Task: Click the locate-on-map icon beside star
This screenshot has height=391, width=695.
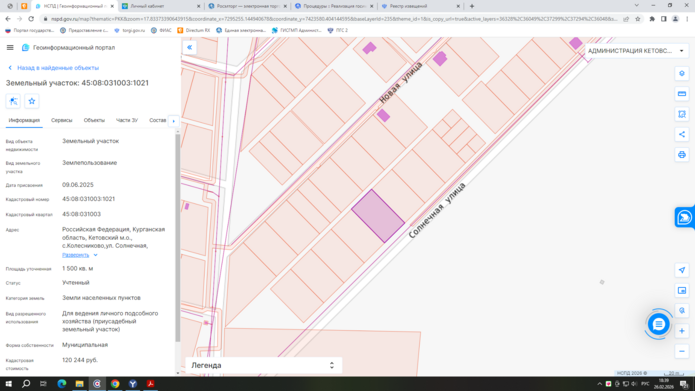Action: coord(13,101)
